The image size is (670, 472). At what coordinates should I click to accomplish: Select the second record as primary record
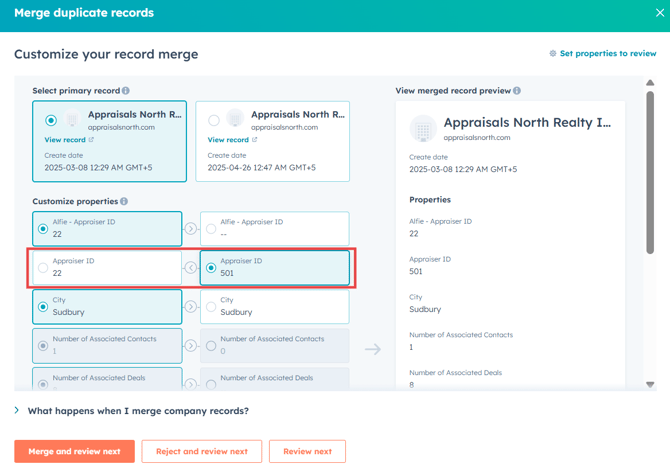point(214,121)
